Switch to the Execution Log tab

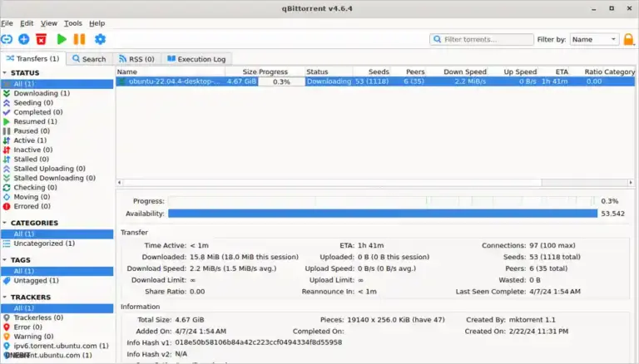click(x=196, y=59)
